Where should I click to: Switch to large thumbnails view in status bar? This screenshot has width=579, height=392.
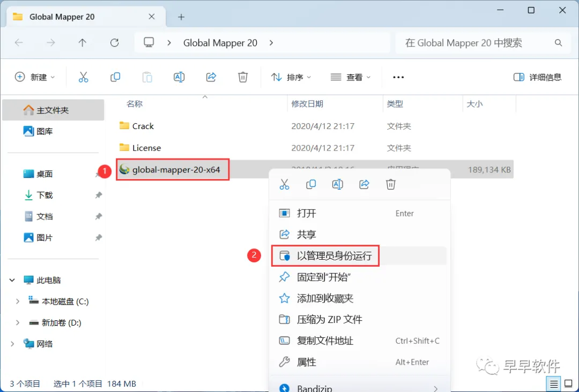click(569, 385)
